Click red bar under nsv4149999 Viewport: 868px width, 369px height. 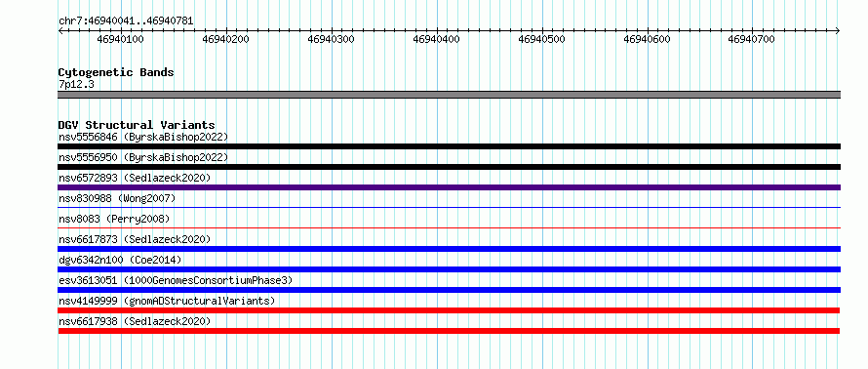pos(449,310)
